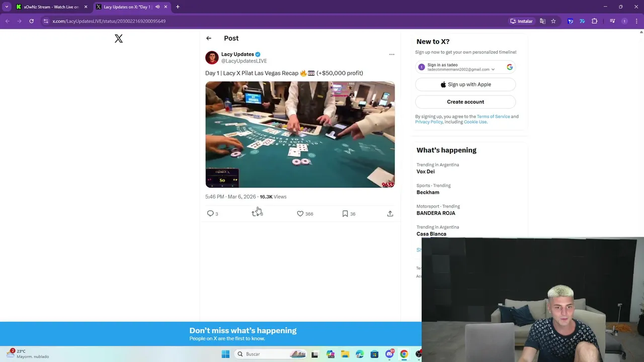Close the Lacy Updates tab

pos(166,7)
